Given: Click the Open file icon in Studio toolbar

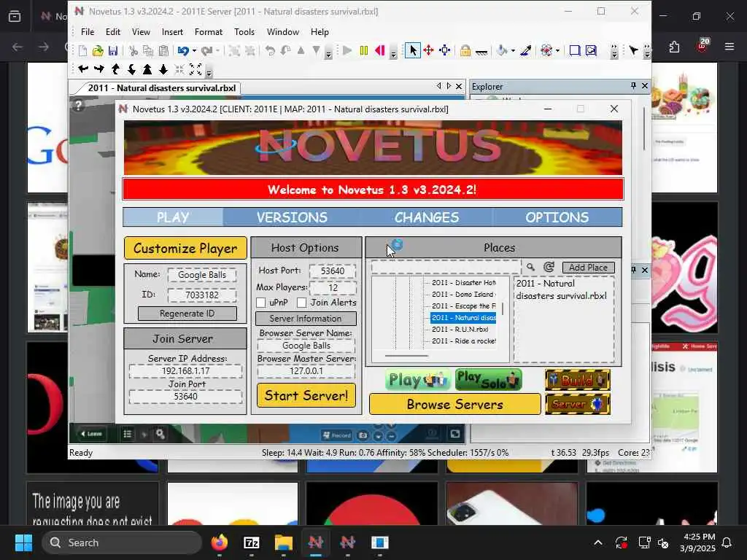Looking at the screenshot, I should pos(98,50).
